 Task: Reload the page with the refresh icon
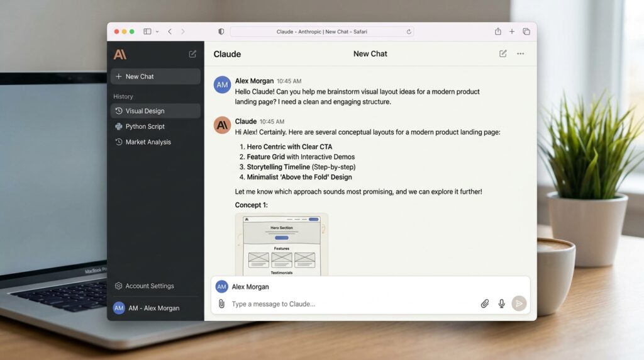point(409,31)
